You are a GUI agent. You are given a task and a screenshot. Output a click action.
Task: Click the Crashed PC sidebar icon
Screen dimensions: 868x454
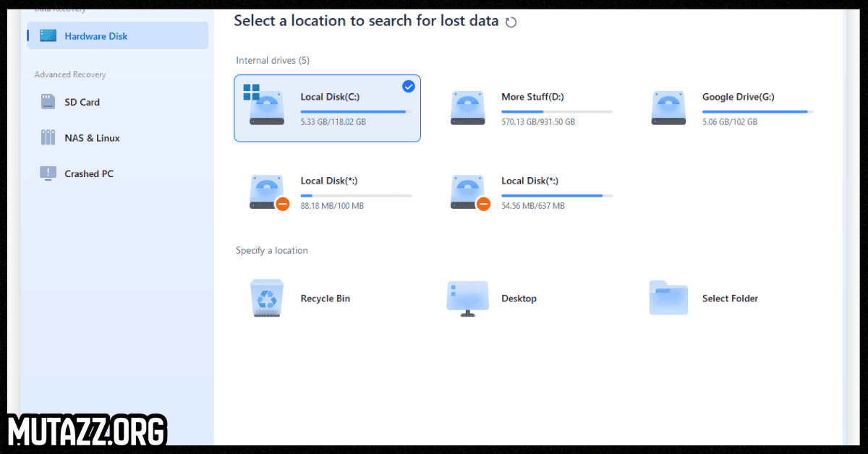tap(48, 174)
